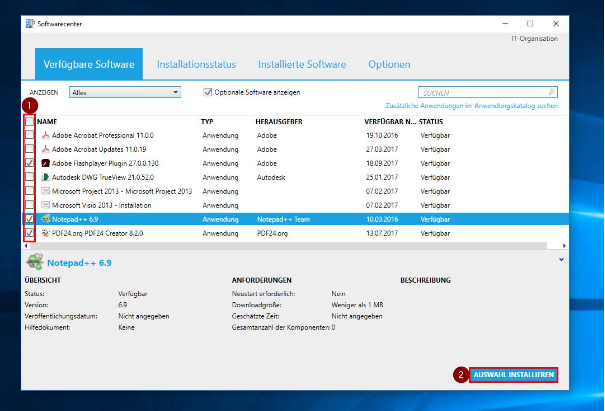
Task: Check Adobe Acrobat Updates 11.0.19 checkbox
Action: pos(29,149)
